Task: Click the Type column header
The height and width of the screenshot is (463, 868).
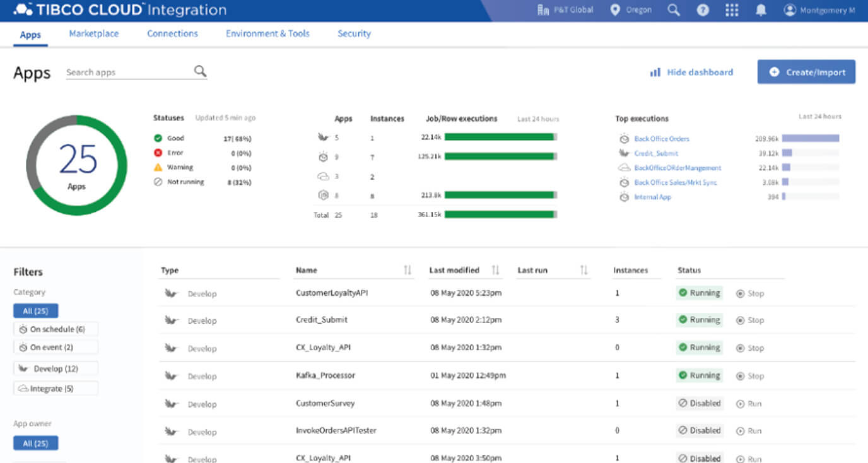Action: click(170, 270)
